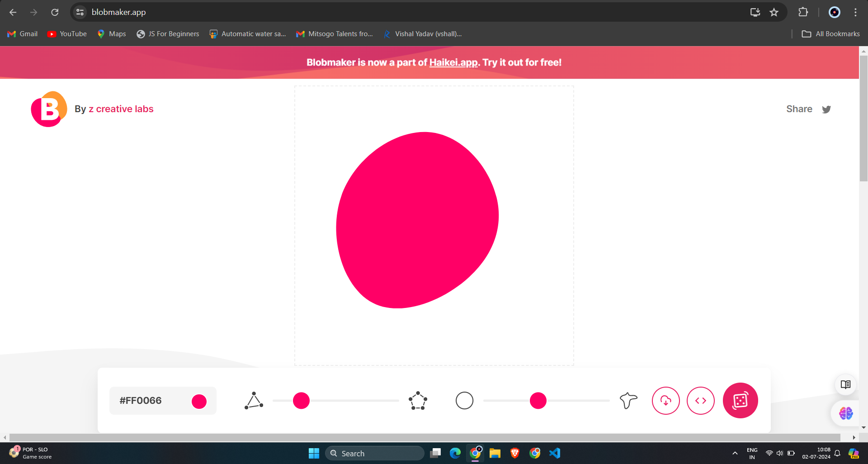This screenshot has height=464, width=868.
Task: View the SVG code of the blob
Action: coord(700,400)
